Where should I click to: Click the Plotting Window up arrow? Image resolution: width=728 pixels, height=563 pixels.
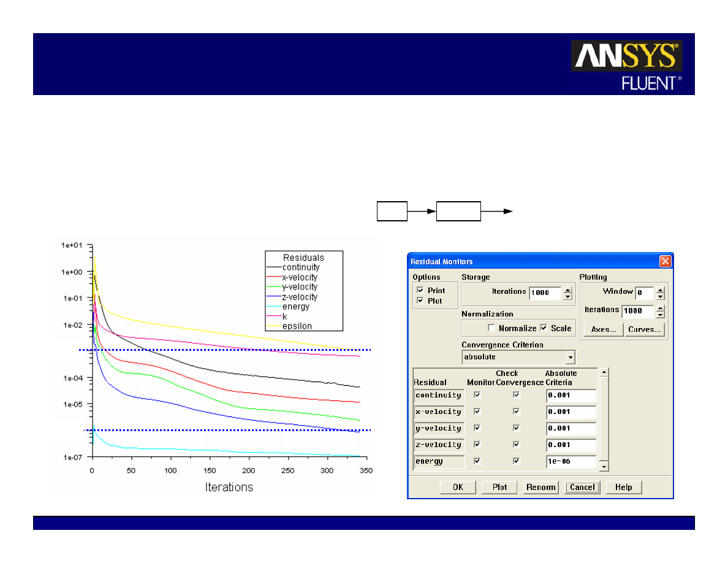(660, 289)
